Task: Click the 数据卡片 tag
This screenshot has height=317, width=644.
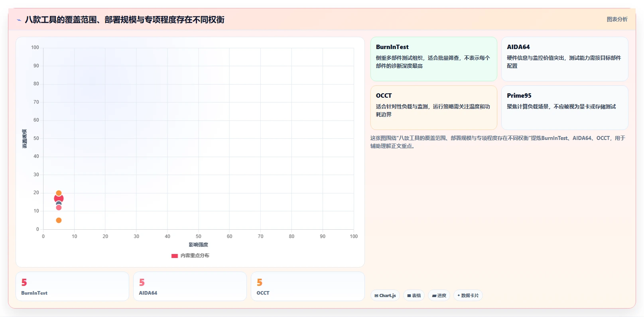Action: point(468,295)
